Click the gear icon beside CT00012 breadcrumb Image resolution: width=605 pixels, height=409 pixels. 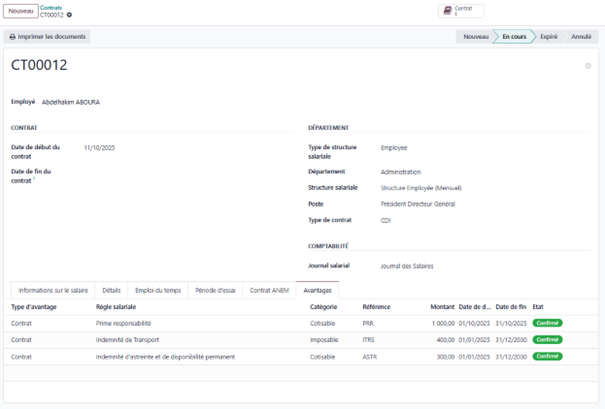tap(69, 15)
